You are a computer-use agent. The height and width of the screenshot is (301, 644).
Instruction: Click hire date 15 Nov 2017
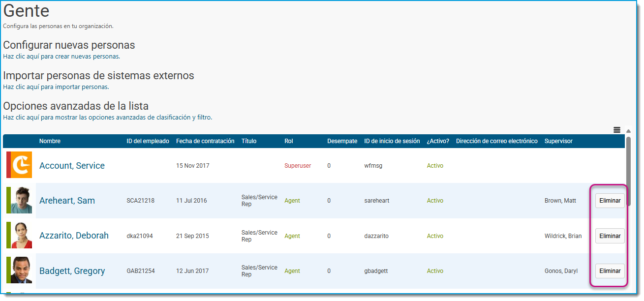193,166
